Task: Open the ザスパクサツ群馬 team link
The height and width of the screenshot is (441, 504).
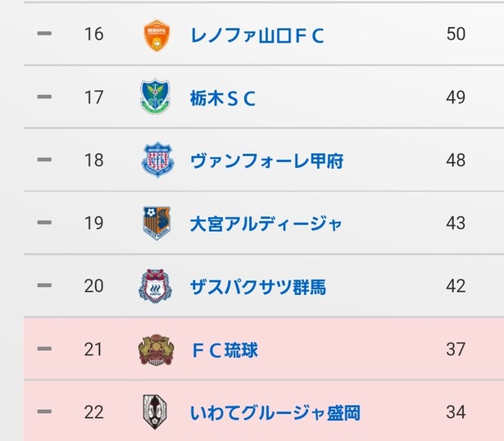Action: coord(258,287)
